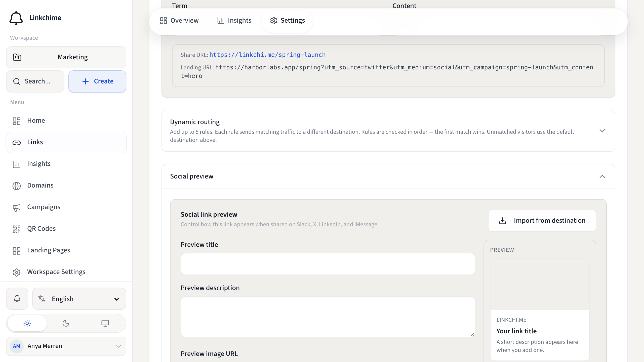Open Domains from the sidebar
The width and height of the screenshot is (644, 362).
pos(66,186)
